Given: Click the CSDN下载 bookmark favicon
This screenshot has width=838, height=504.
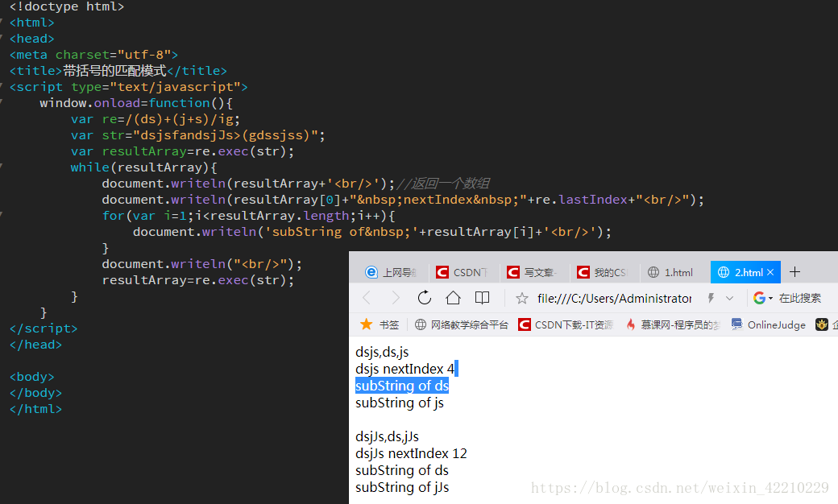Looking at the screenshot, I should 525,324.
